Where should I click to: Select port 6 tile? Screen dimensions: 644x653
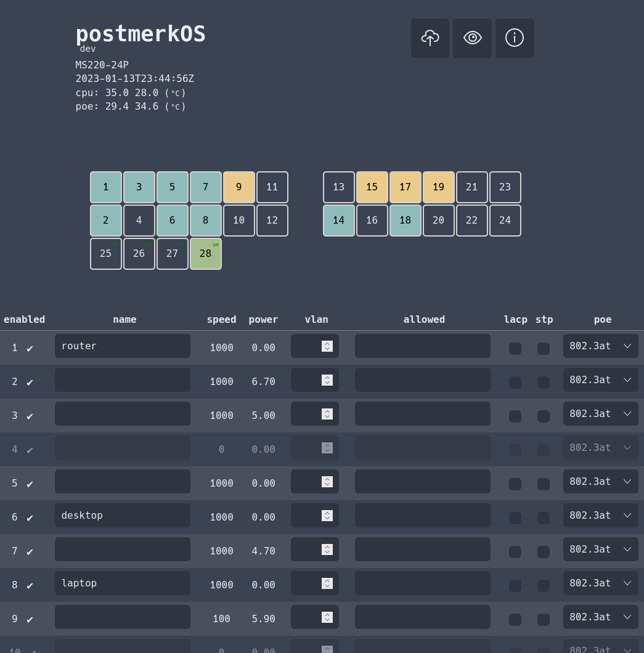tap(173, 221)
